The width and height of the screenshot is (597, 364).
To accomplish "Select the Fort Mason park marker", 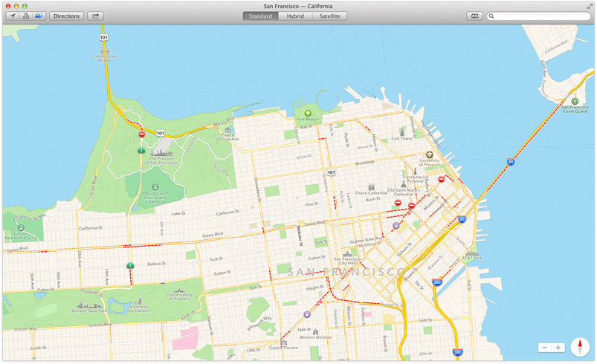I will coord(307,113).
